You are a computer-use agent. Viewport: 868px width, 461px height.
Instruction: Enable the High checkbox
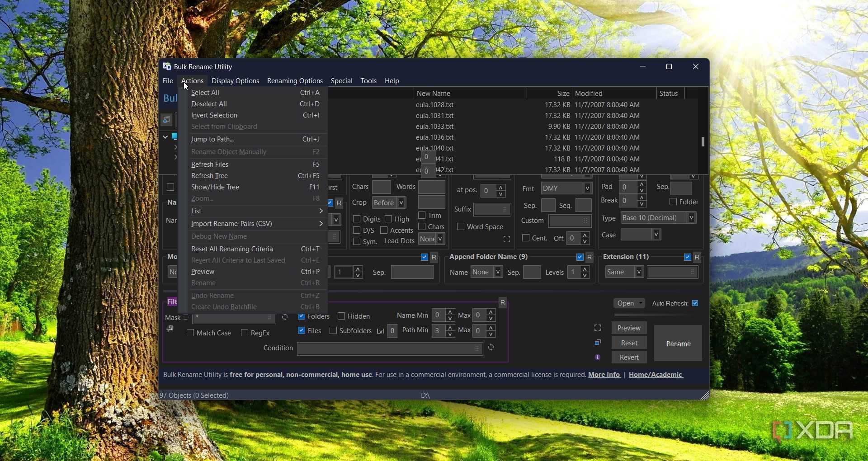point(388,219)
